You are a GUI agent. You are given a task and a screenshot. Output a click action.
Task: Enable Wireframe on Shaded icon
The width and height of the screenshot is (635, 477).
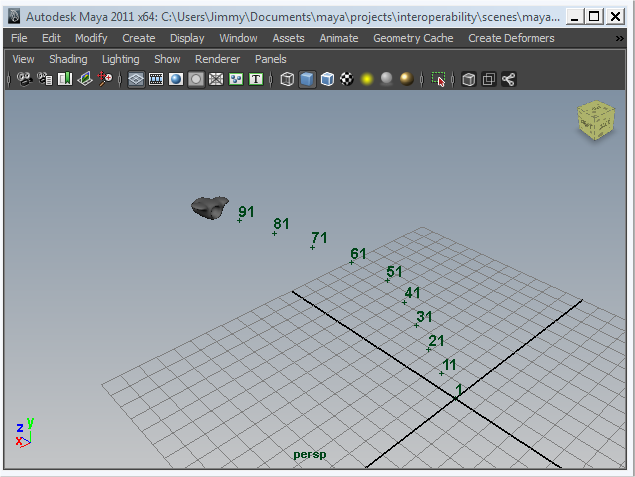point(327,79)
